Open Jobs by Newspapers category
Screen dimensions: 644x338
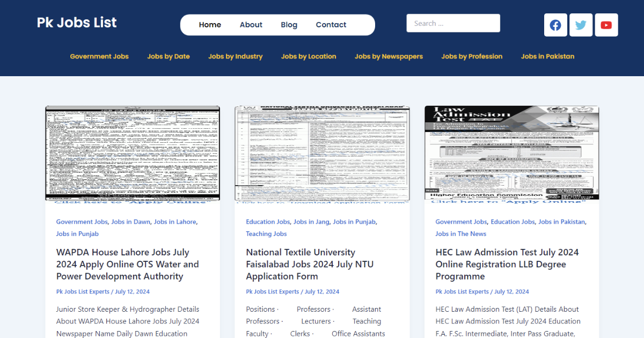tap(389, 56)
